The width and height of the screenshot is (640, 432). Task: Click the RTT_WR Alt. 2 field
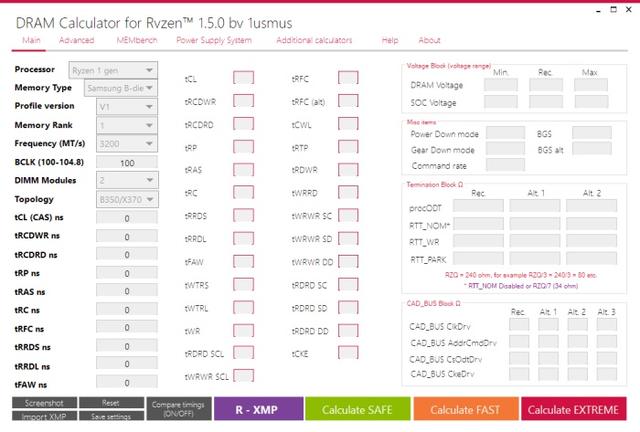[x=591, y=241]
